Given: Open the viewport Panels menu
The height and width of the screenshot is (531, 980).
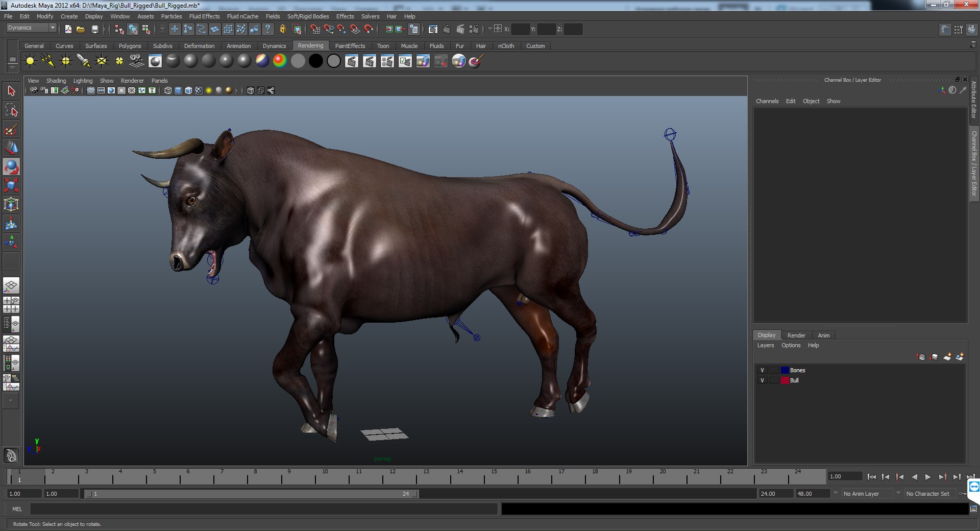Looking at the screenshot, I should tap(159, 81).
